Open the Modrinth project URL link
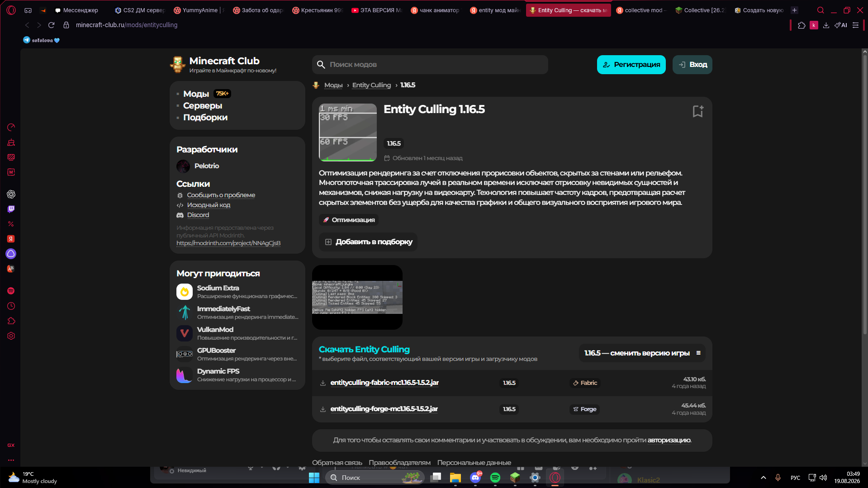Screen dimensions: 868x488 point(228,243)
